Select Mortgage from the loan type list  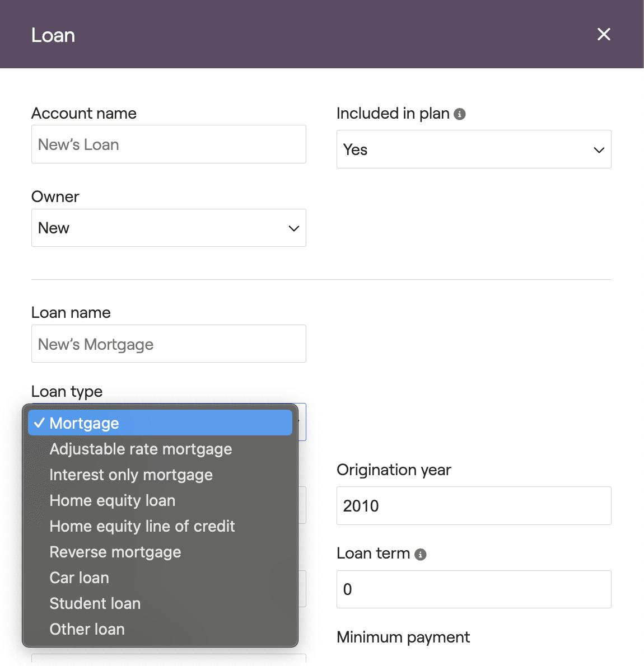point(160,423)
